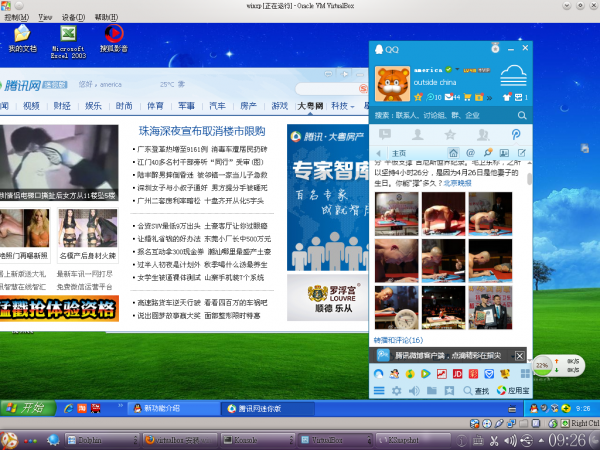Open the QQ file assistant folder icon
Viewport: 600px width, 450px height.
point(432,390)
